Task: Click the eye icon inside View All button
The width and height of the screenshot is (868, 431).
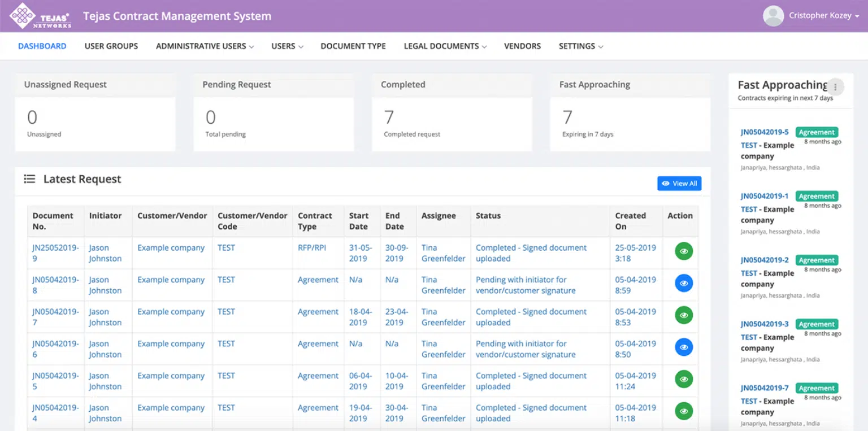Action: coord(667,183)
